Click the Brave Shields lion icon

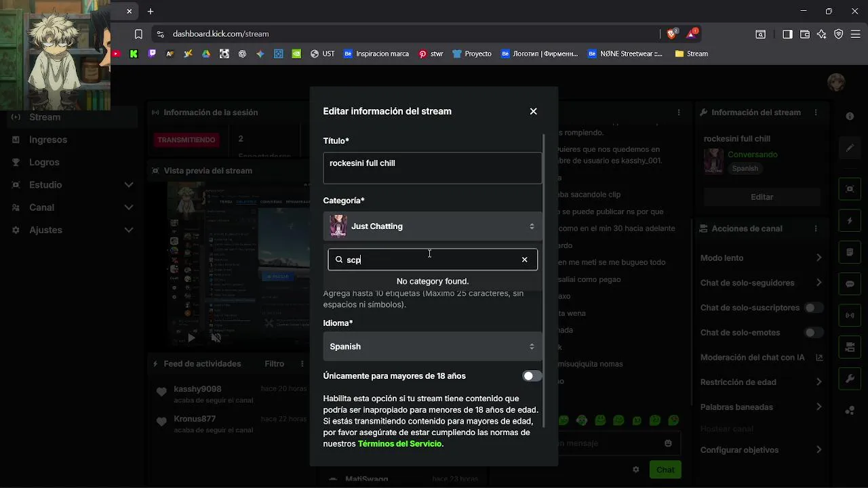[672, 34]
